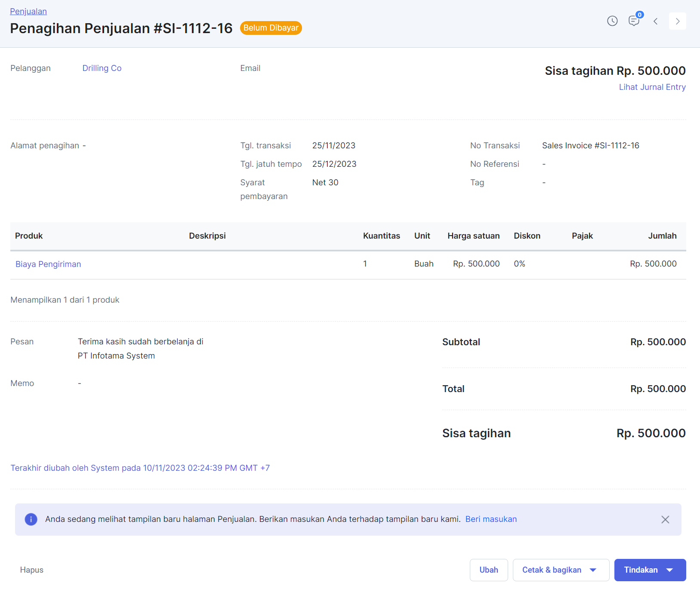Screen dimensions: 700x595
Task: Open customer Drilling Co link
Action: (102, 68)
